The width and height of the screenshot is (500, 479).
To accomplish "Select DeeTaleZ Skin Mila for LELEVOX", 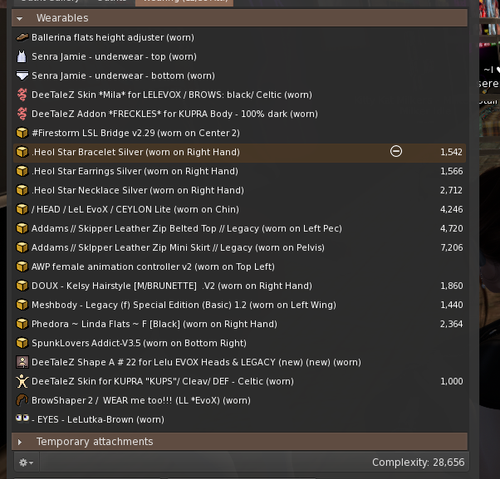I will coord(239,95).
